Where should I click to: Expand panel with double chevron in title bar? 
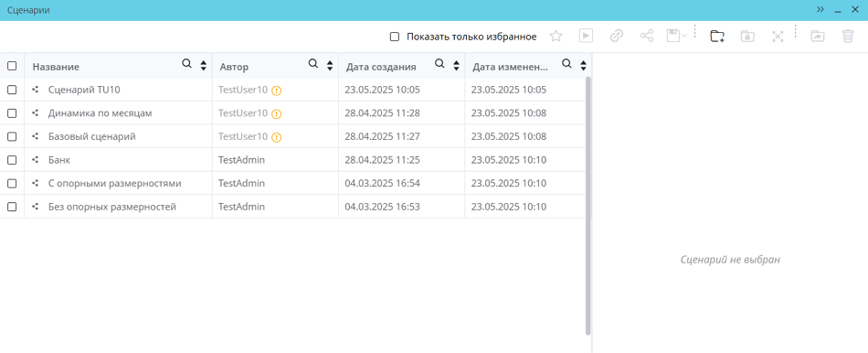click(x=820, y=10)
